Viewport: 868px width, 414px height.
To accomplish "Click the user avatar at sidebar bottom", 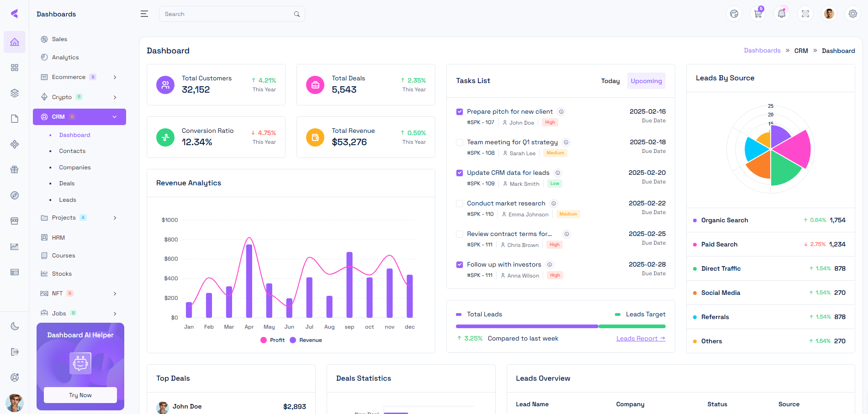I will (15, 403).
